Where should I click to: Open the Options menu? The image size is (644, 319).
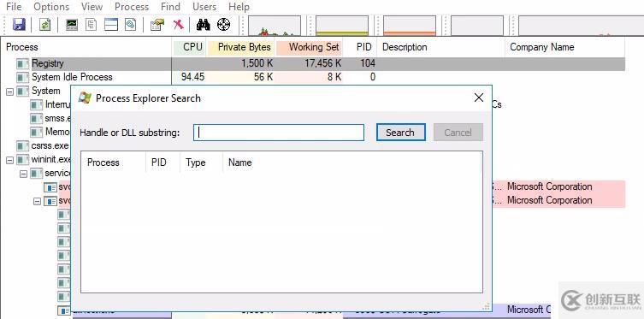pos(52,7)
